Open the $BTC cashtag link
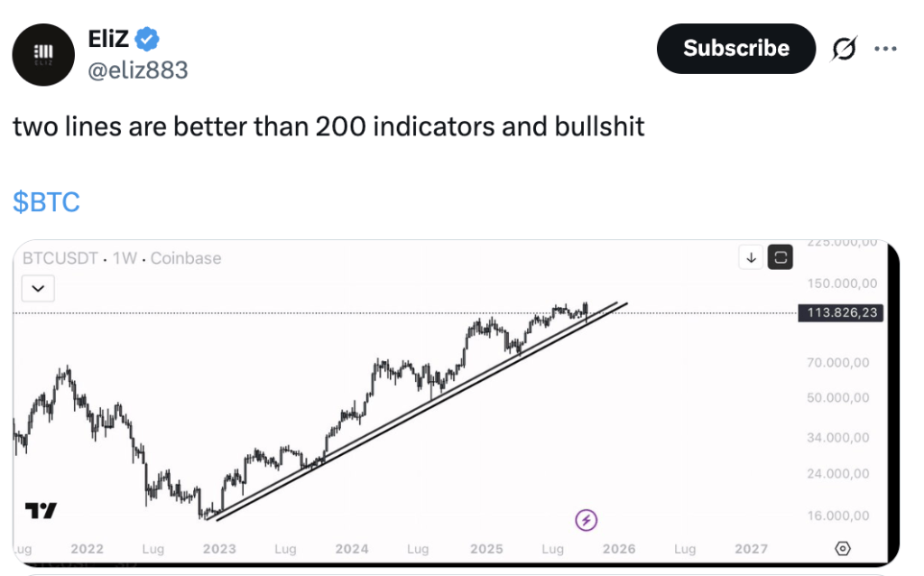This screenshot has width=924, height=576. click(46, 201)
